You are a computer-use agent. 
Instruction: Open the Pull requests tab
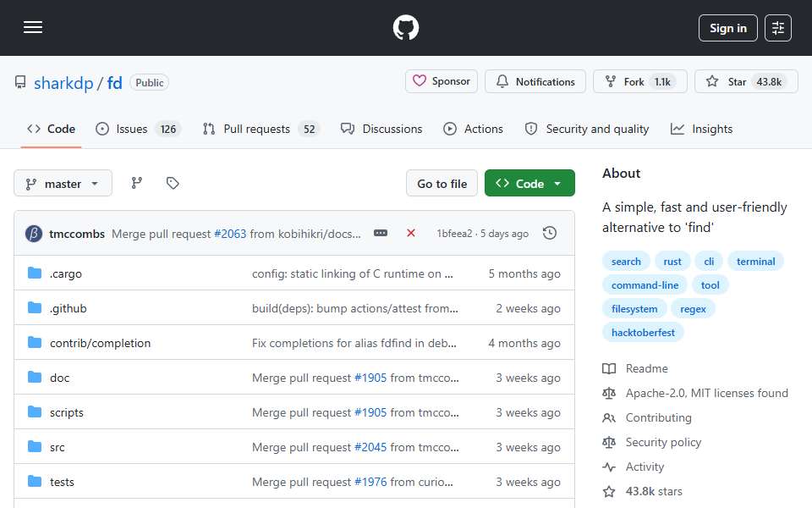(261, 129)
